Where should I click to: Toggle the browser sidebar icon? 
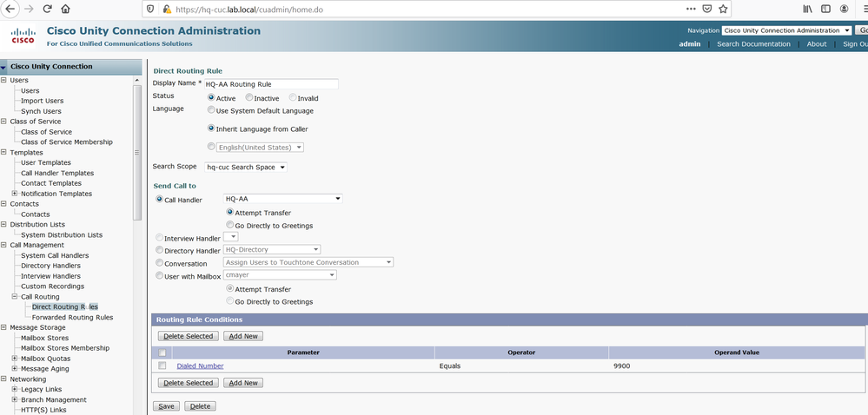[825, 9]
